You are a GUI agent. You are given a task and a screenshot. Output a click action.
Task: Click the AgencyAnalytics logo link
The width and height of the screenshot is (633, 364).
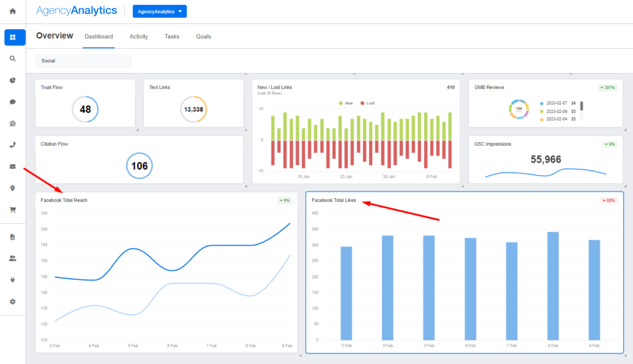(76, 11)
